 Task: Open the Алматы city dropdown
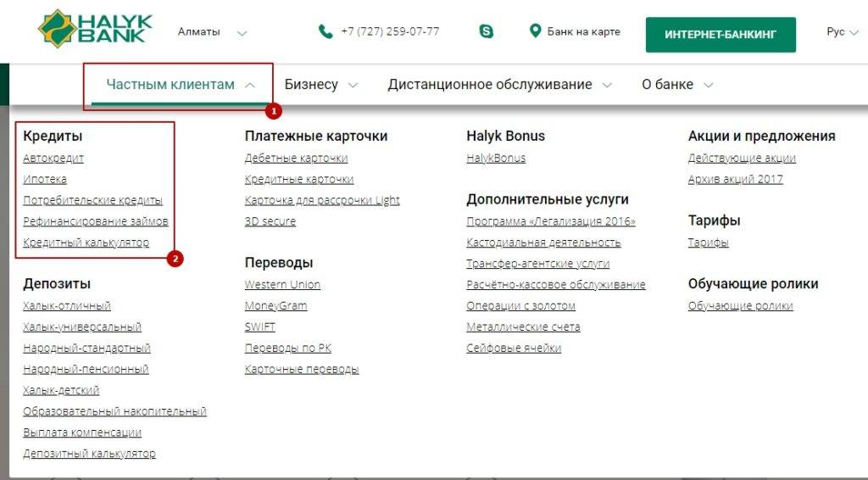(212, 32)
